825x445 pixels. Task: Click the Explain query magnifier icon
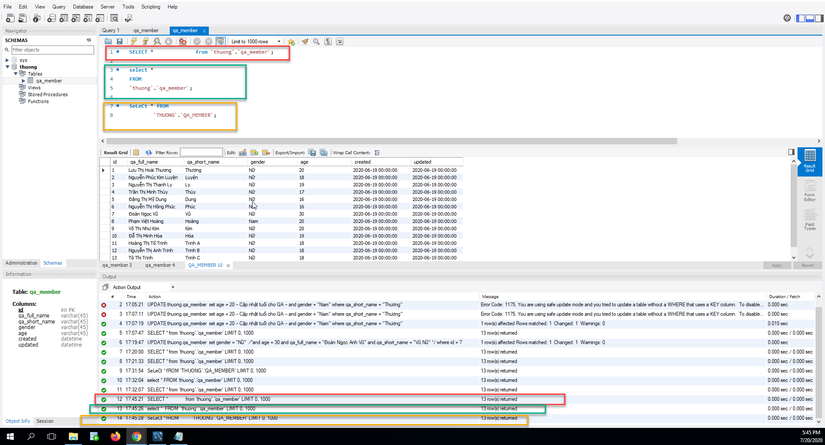157,42
